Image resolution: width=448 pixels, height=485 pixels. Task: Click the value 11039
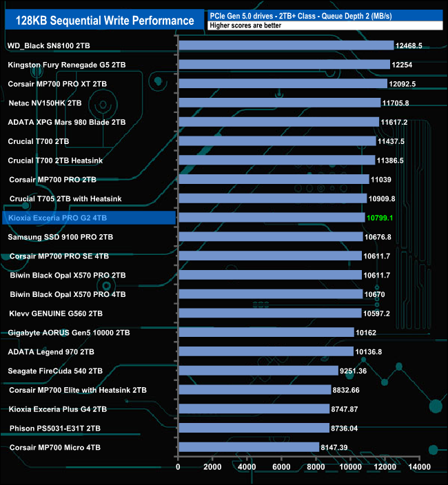click(381, 180)
